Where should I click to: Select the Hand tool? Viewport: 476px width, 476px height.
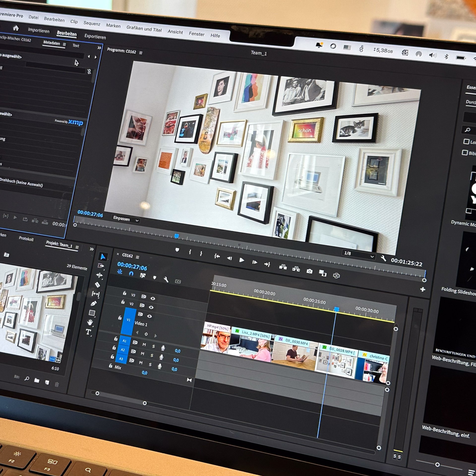click(90, 322)
